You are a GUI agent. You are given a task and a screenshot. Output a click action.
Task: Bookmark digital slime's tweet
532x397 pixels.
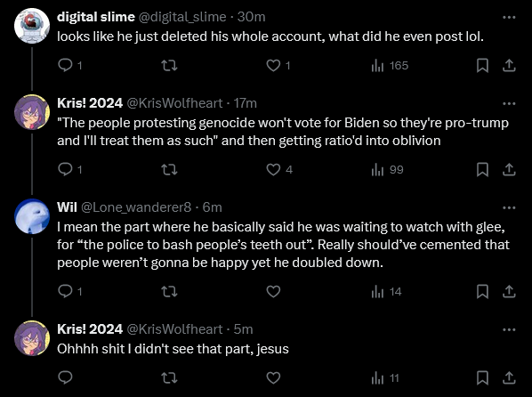(x=482, y=65)
